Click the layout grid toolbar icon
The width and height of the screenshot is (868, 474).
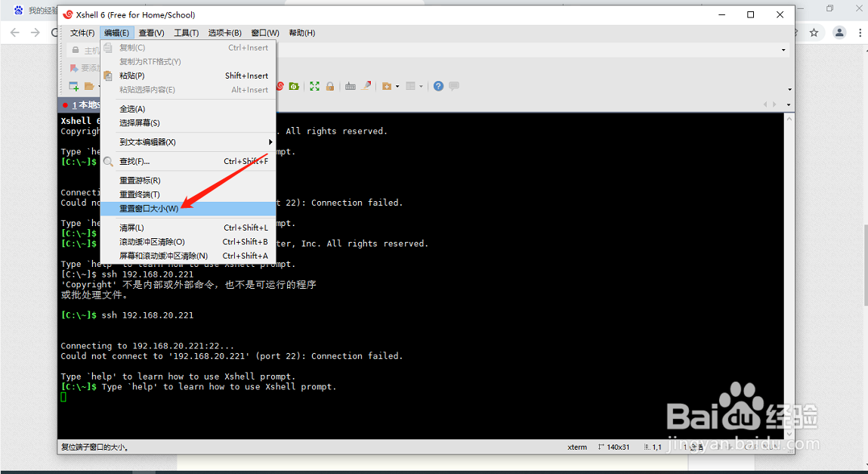coord(411,86)
